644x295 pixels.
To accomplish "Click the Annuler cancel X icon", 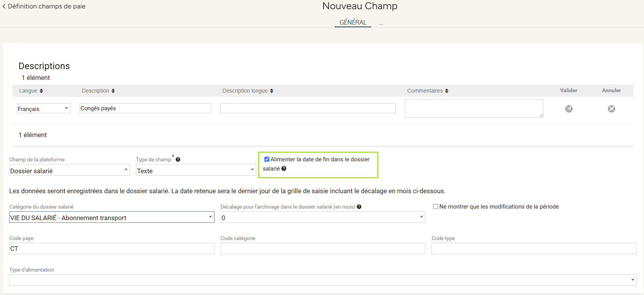I will (x=611, y=109).
